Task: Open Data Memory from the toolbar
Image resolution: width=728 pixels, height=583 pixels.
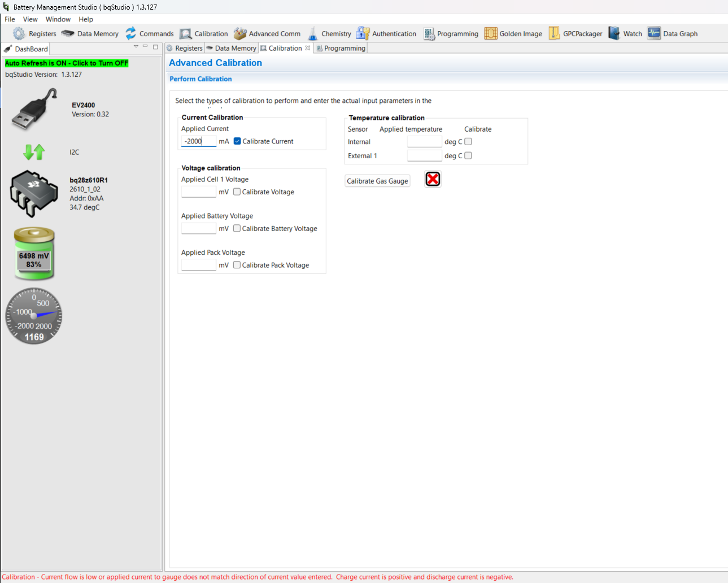Action: [x=90, y=34]
